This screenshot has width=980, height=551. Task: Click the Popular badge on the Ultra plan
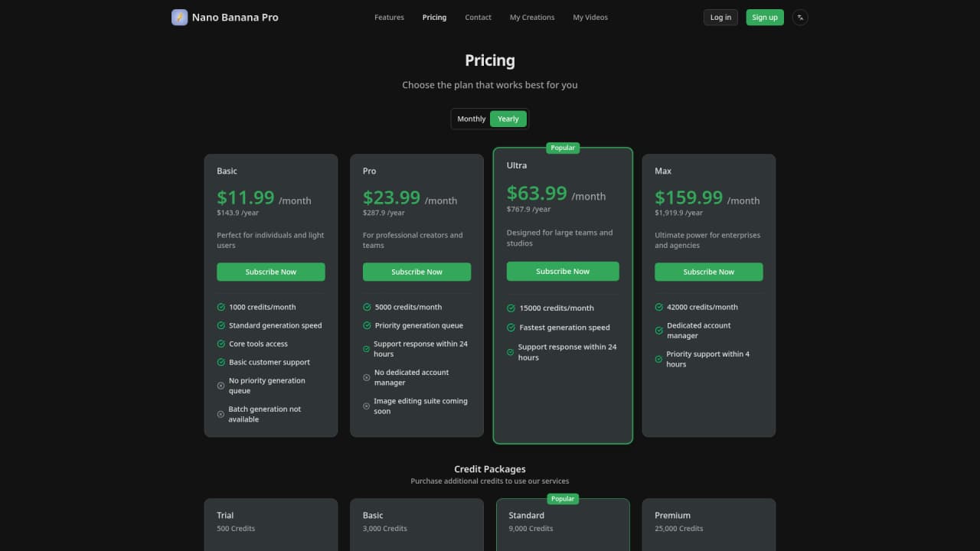[x=563, y=148]
